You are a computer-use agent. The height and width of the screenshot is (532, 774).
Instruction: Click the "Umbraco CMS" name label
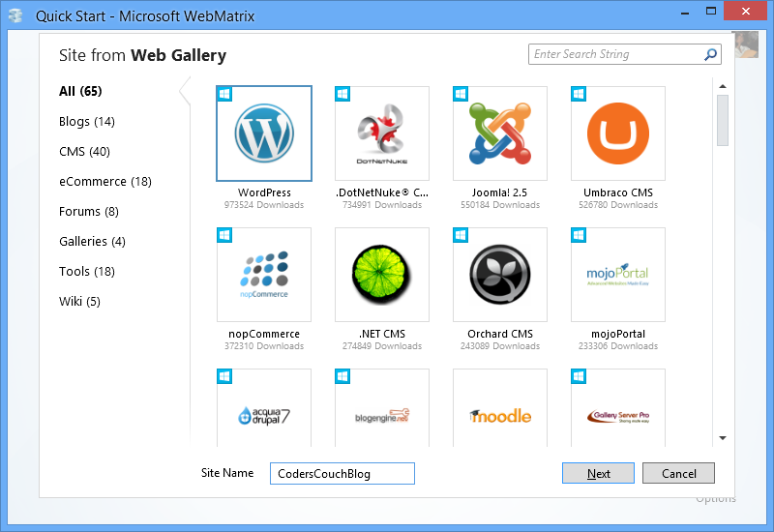(x=618, y=192)
